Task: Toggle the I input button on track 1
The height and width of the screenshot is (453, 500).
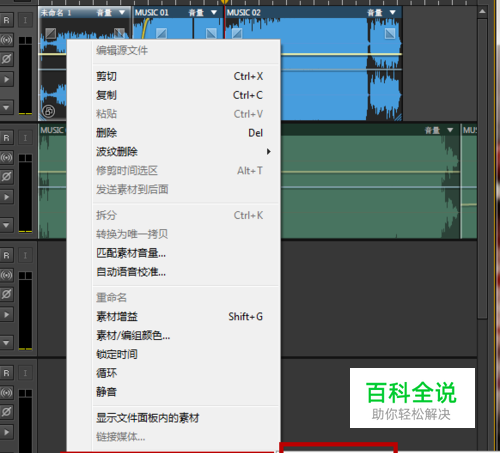Action: (25, 20)
